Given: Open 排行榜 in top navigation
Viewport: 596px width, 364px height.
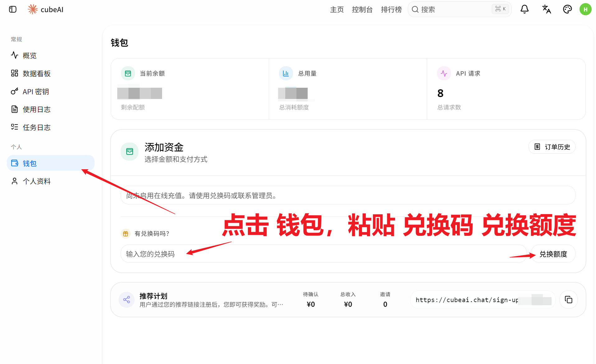Looking at the screenshot, I should pyautogui.click(x=391, y=10).
